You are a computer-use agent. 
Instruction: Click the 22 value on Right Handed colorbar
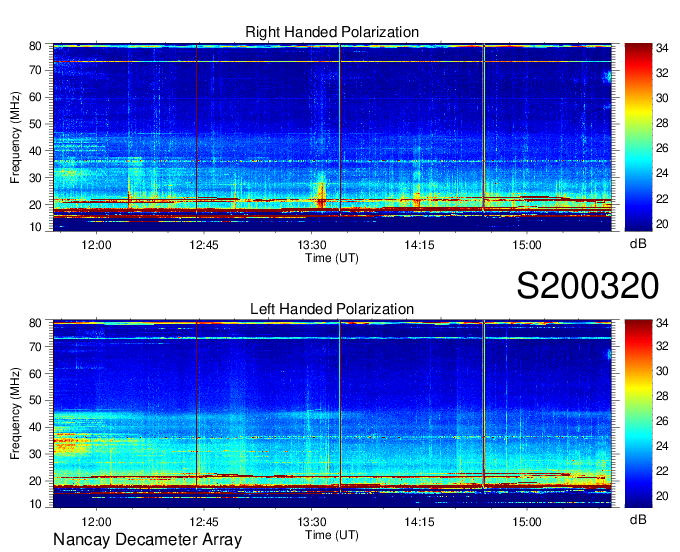[662, 199]
